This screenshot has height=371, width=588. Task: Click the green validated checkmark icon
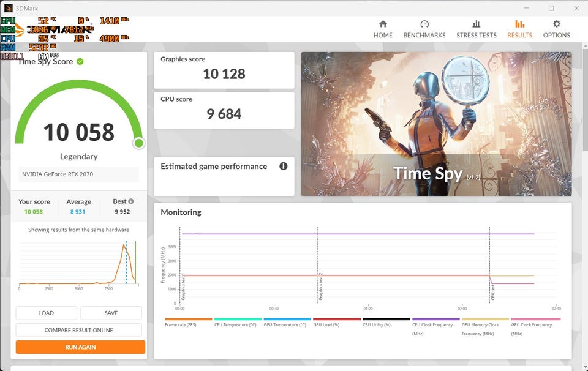80,61
